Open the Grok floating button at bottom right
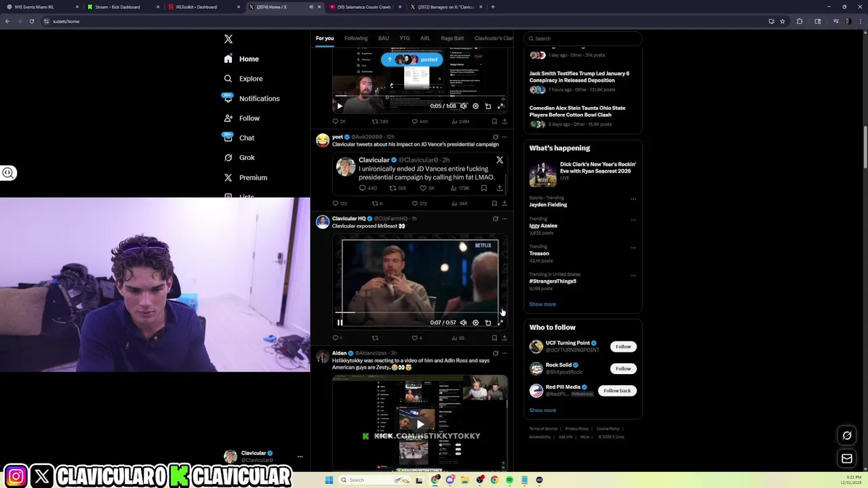 847,436
